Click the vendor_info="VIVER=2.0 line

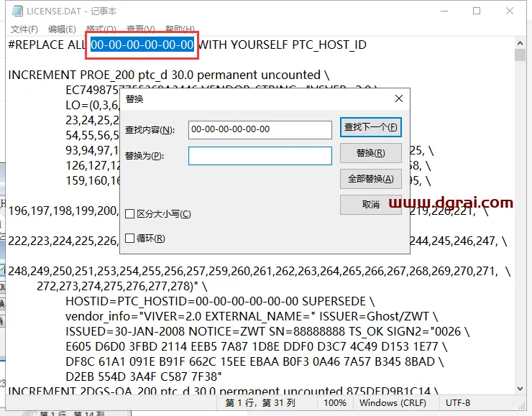point(252,316)
